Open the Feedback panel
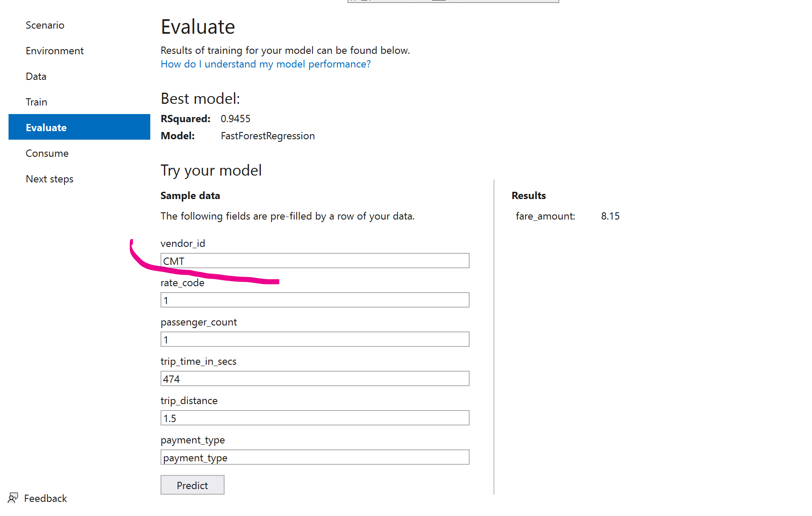The image size is (812, 516). [45, 498]
